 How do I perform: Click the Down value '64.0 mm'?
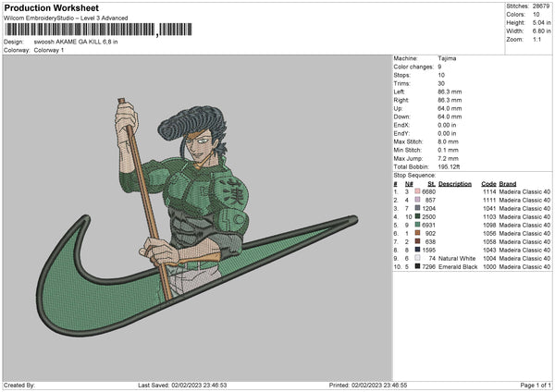coord(450,116)
